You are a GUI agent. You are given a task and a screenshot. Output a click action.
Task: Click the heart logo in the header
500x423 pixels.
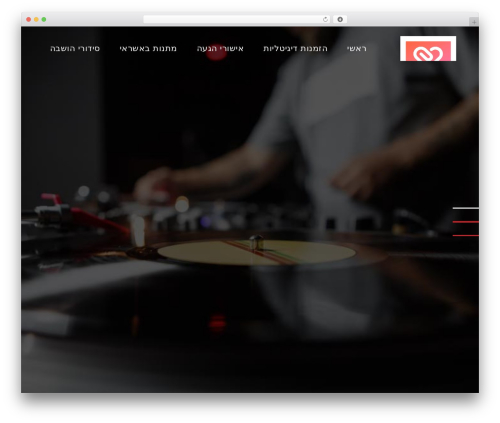click(428, 49)
